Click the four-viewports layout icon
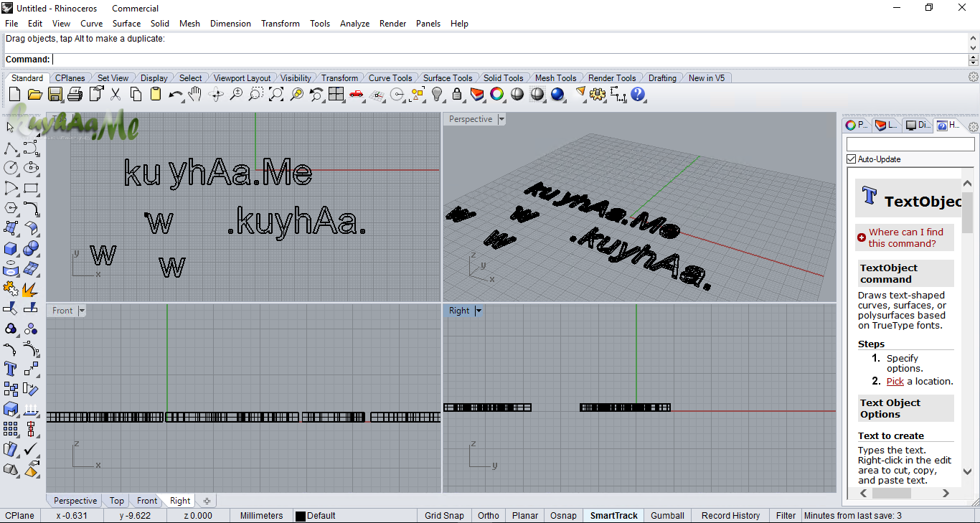The width and height of the screenshot is (980, 523). 336,94
